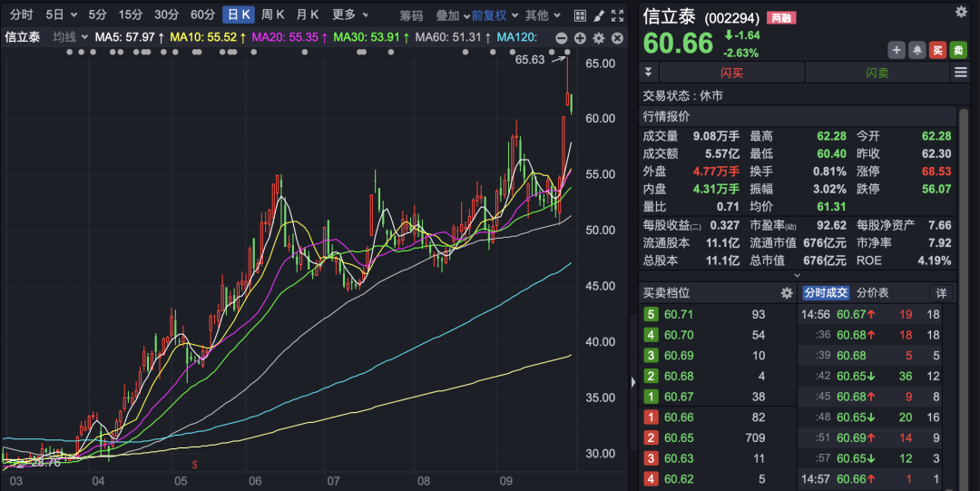This screenshot has height=491, width=980.
Task: Zoom in the K-line chart with plus icon
Action: coord(580,37)
